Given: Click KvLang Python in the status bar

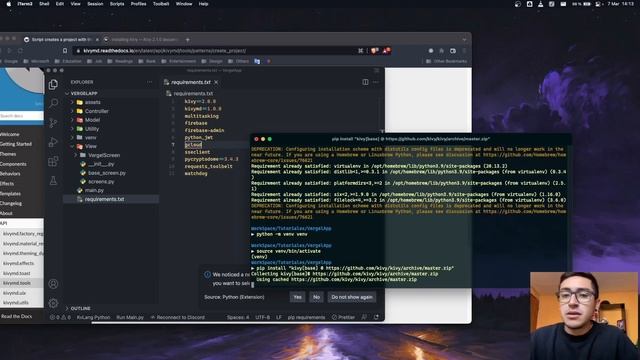Looking at the screenshot, I should 93,317.
